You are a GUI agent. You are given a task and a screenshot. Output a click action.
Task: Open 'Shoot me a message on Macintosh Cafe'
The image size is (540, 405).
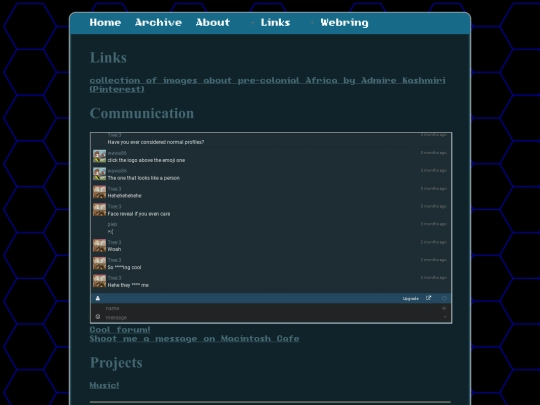pos(194,339)
